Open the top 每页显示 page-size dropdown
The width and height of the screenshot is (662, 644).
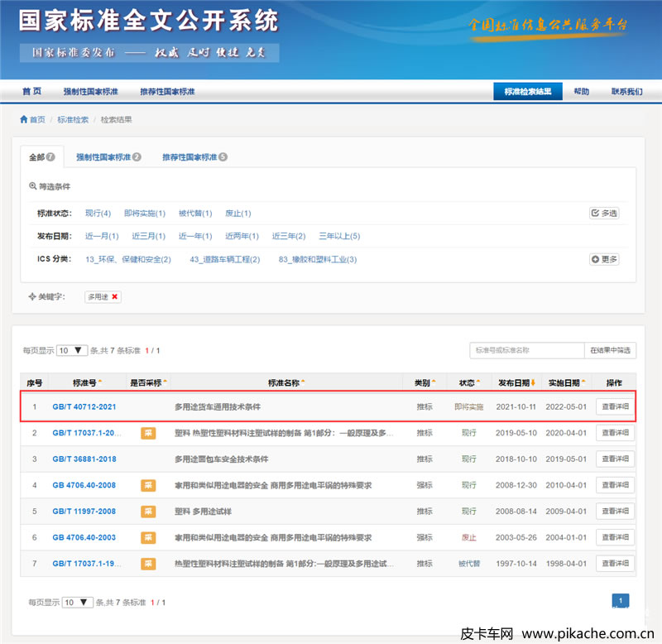coord(72,350)
